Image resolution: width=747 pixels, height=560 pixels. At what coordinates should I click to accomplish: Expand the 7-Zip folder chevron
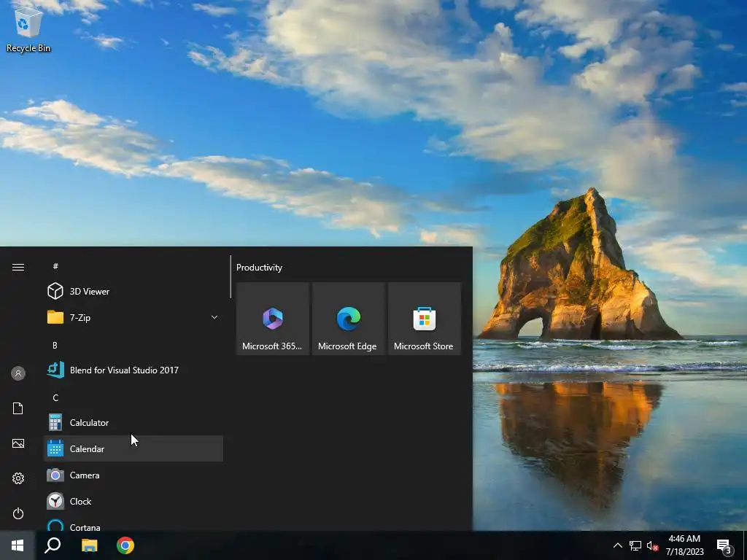click(x=214, y=317)
